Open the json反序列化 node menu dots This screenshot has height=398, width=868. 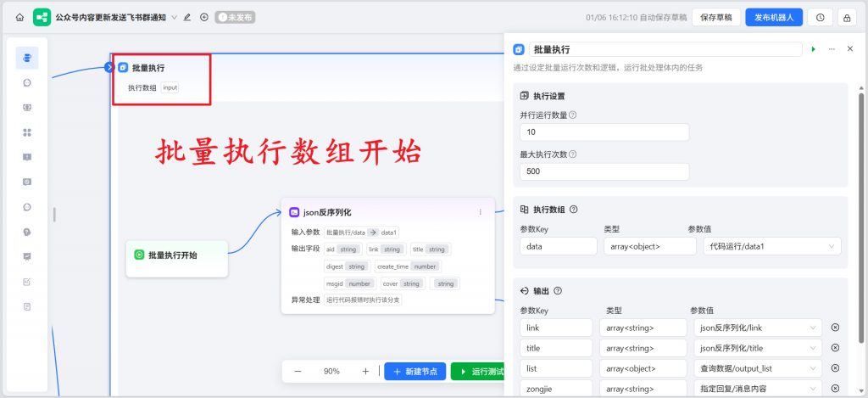(480, 212)
